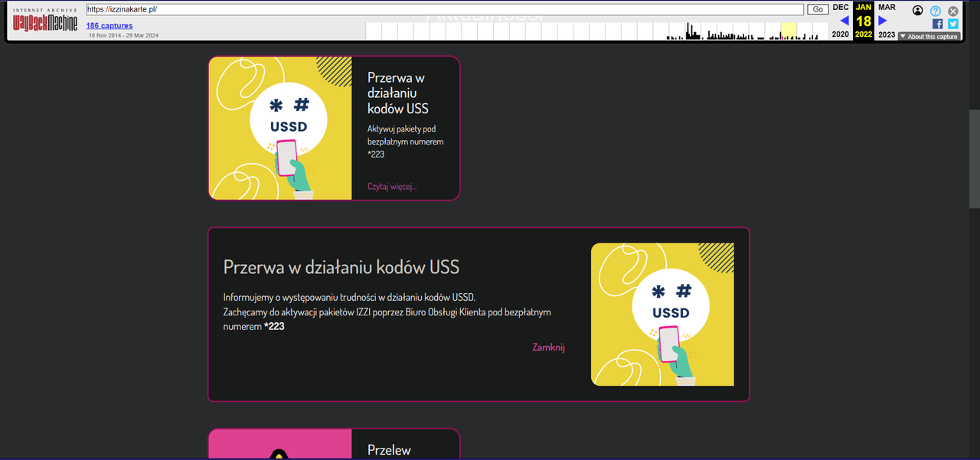980x460 pixels.
Task: Click the small USSD card illustration
Action: point(280,128)
